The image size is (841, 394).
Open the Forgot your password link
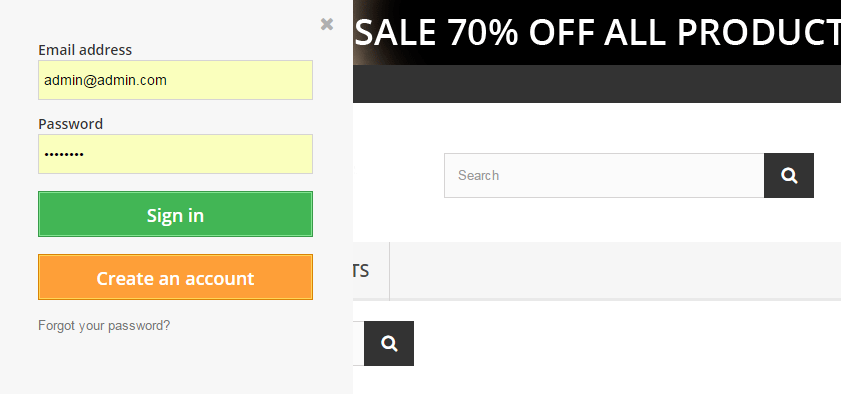[x=104, y=325]
